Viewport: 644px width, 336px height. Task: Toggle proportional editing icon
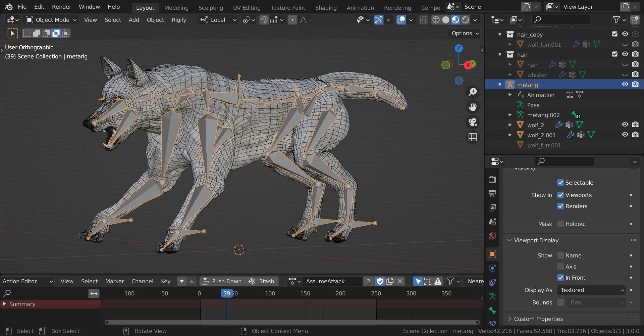[x=292, y=20]
